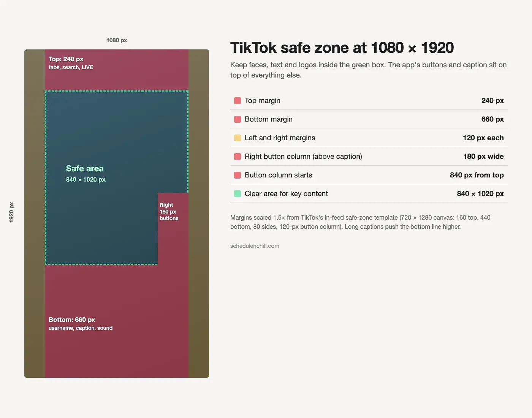This screenshot has height=418, width=532.
Task: Click the Bottom margin label
Action: tap(269, 119)
